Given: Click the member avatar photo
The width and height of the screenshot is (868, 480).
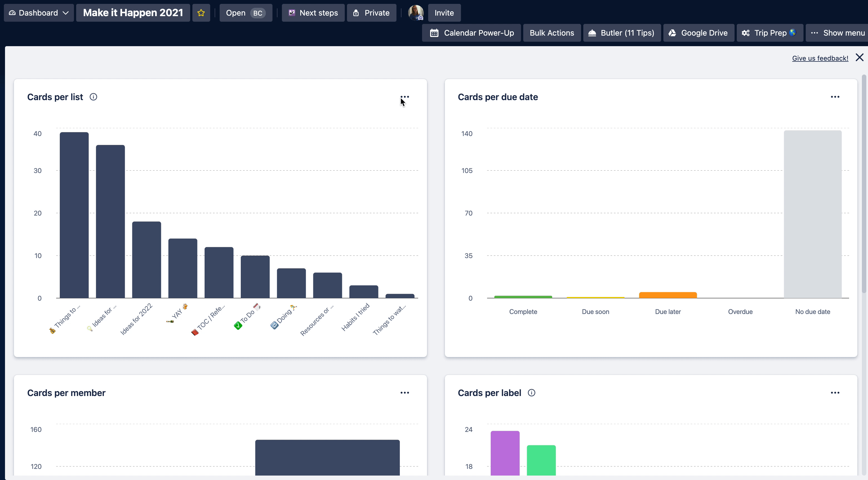Looking at the screenshot, I should (416, 13).
